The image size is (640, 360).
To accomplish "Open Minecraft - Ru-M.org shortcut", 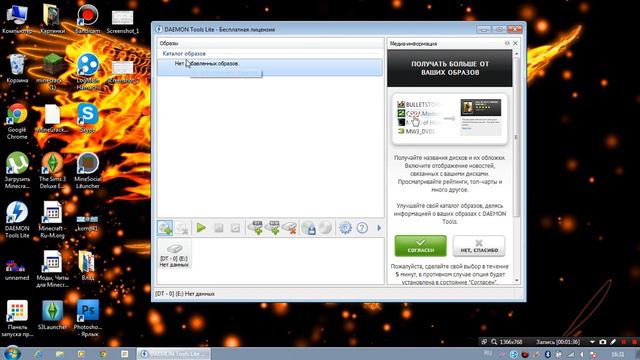I will pyautogui.click(x=52, y=220).
